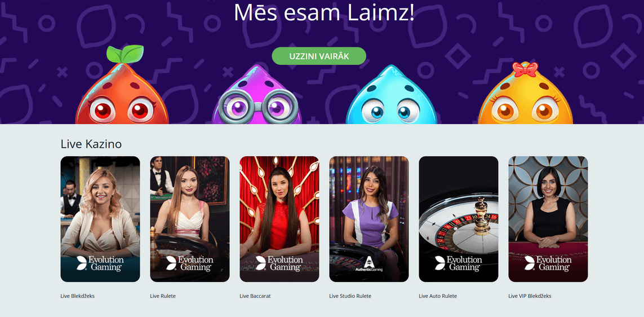Click the Mēs esam Laimz! banner title
Screen dimensions: 644x317
(x=324, y=12)
